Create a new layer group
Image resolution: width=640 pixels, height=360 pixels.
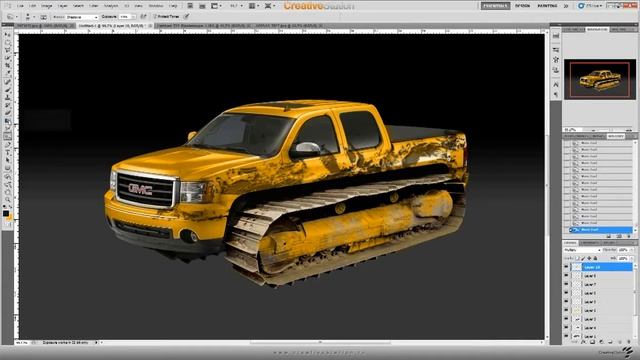point(610,341)
